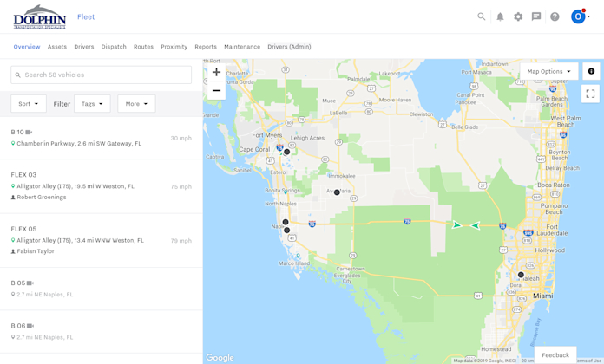Click camera icon next to B 05
Viewport: 604px width, 364px height.
(x=30, y=283)
